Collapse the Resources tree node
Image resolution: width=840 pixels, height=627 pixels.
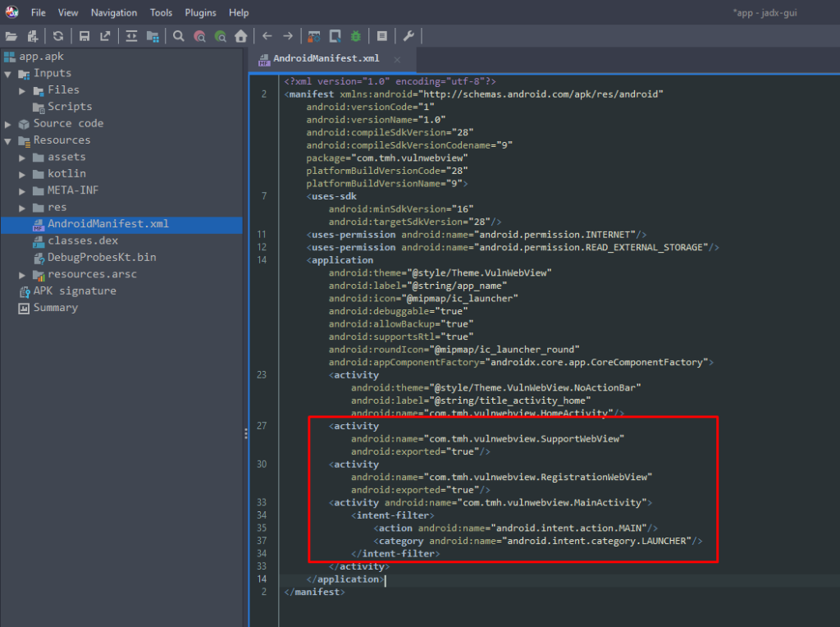(x=8, y=141)
